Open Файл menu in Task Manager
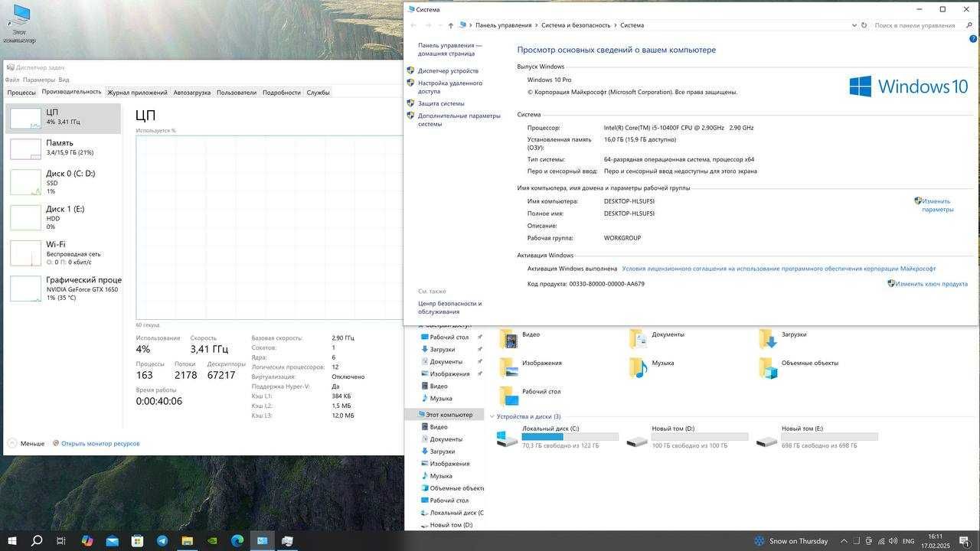Screen dimensions: 980x551 coord(12,80)
